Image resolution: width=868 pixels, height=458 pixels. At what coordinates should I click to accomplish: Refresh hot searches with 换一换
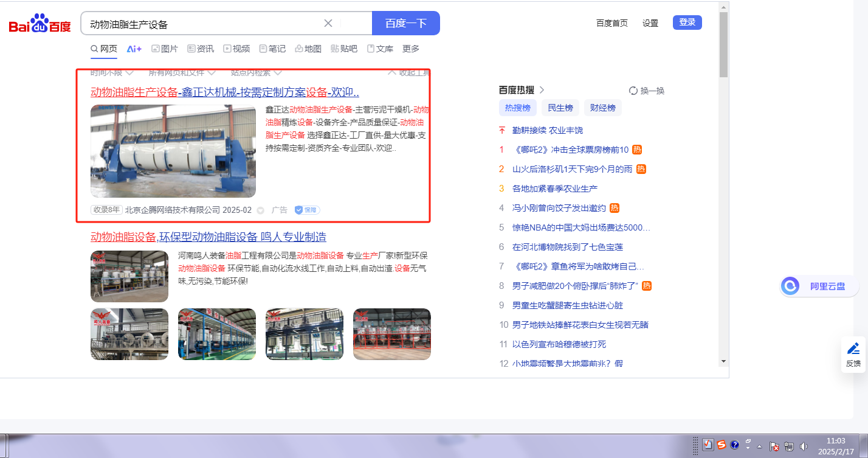tap(647, 91)
